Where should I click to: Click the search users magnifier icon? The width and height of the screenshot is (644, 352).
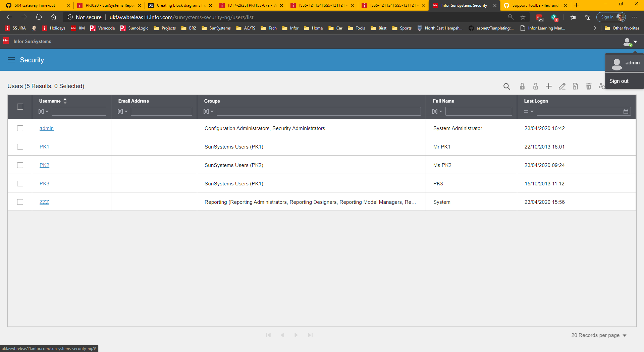506,86
